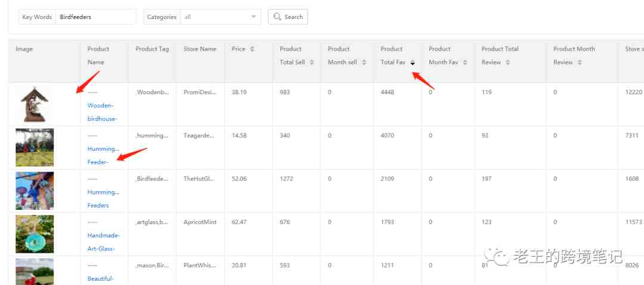This screenshot has width=644, height=285.
Task: Select price value 20.81
Action: click(239, 265)
